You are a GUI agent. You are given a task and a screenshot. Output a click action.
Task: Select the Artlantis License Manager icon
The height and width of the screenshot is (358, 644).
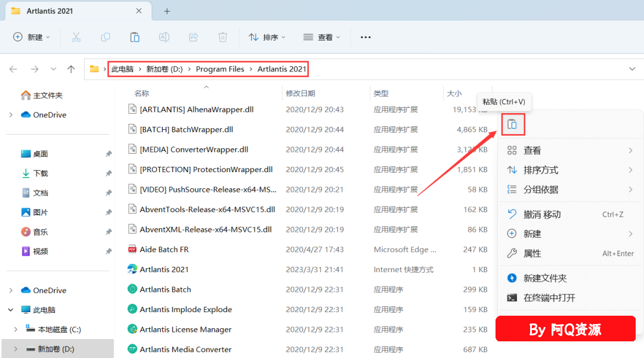tap(132, 329)
